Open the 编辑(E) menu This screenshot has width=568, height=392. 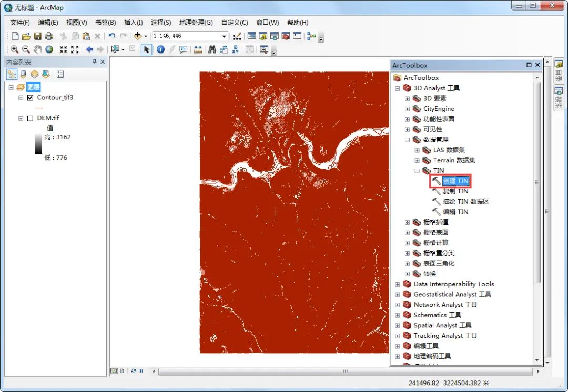pos(48,23)
